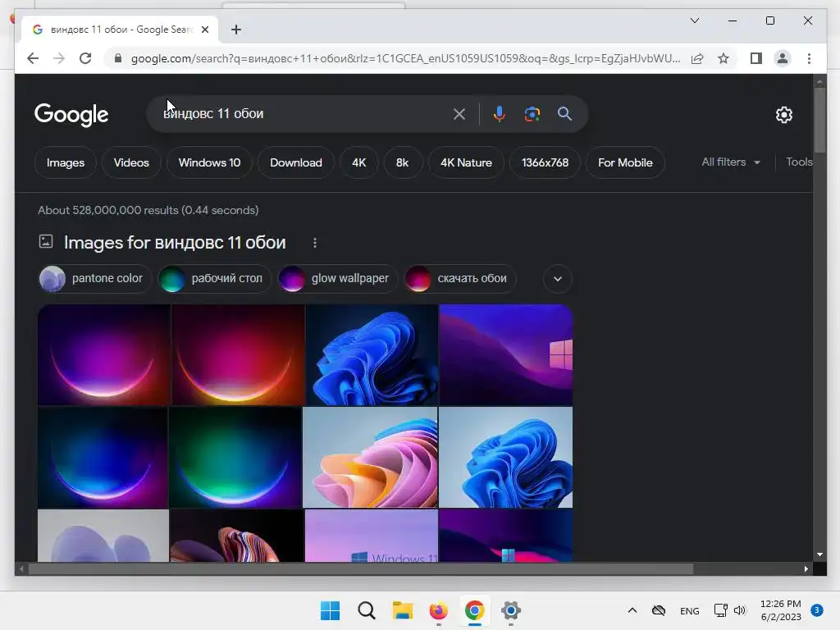Image resolution: width=840 pixels, height=630 pixels.
Task: Select the 4K Nature filter chip
Action: point(466,162)
